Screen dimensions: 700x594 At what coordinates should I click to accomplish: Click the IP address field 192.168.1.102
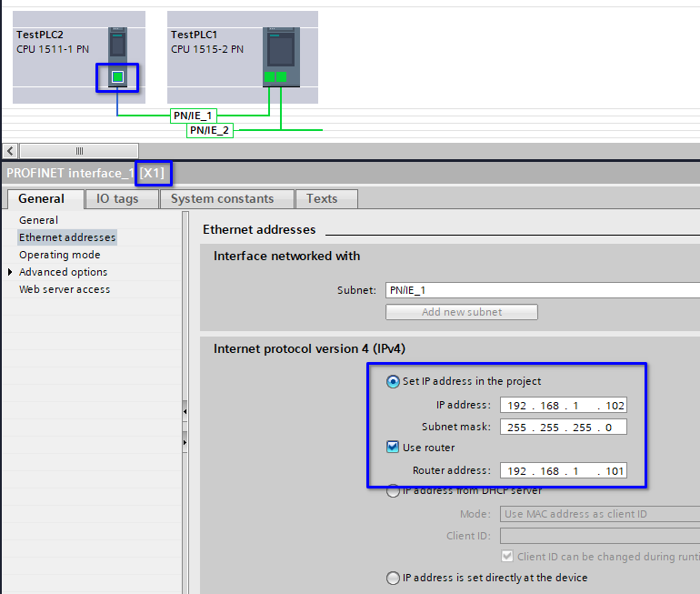(x=564, y=405)
